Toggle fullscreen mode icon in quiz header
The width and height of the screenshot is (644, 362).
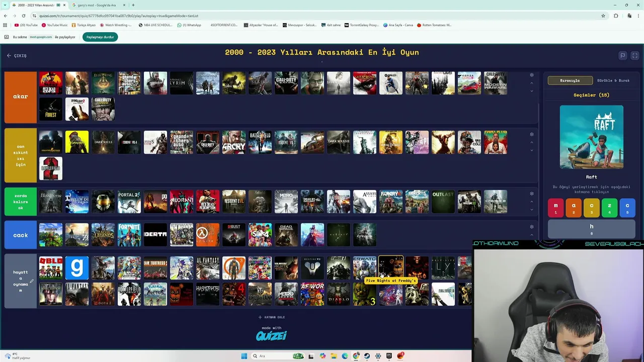(635, 56)
